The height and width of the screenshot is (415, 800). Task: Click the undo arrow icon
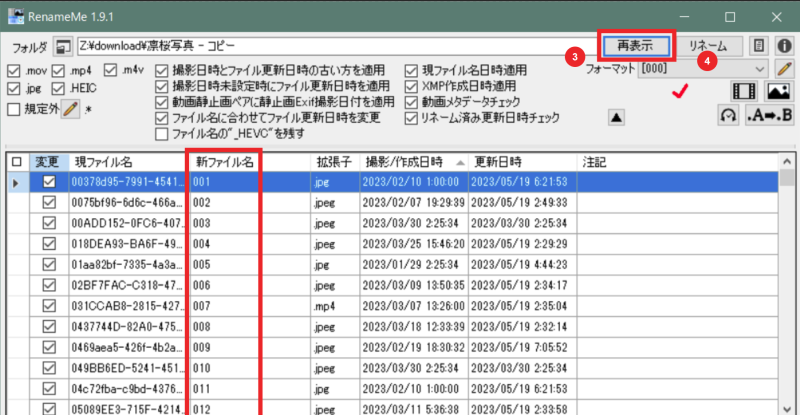[x=728, y=115]
